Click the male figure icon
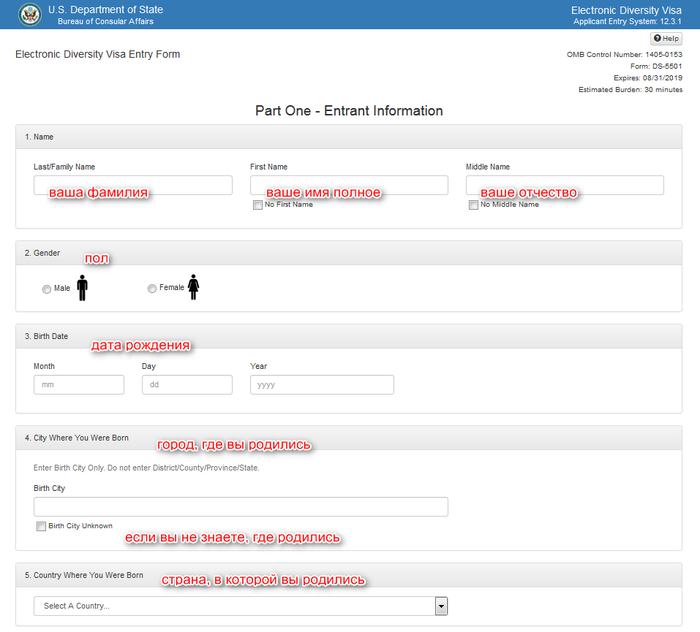Screen dimensions: 700x632 [82, 288]
